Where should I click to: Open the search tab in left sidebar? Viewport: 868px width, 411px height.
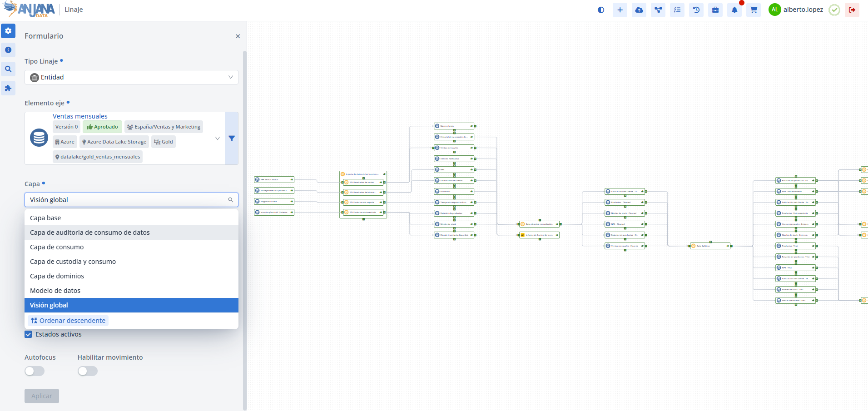8,69
